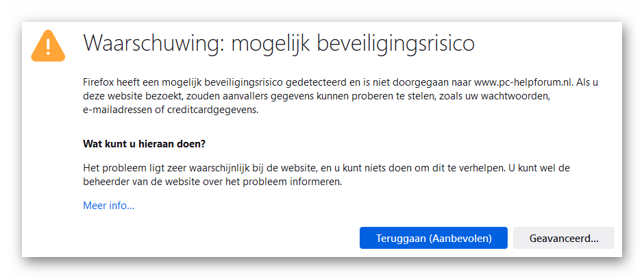This screenshot has width=644, height=279.
Task: Click the heading word 'Waarschuwing:'
Action: pyautogui.click(x=153, y=43)
